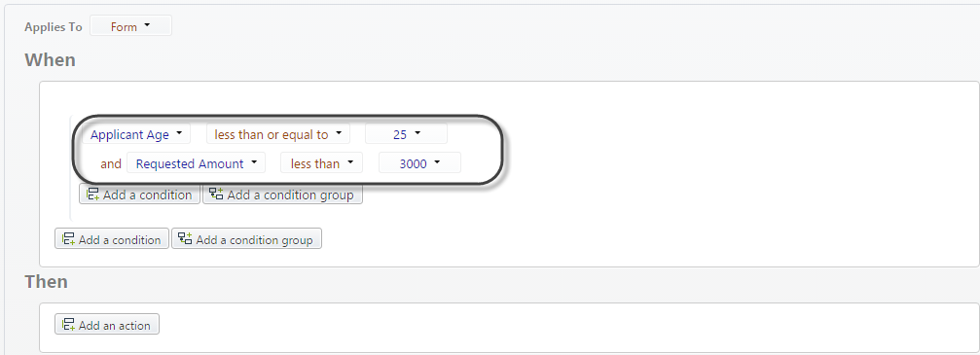
Task: Open the value dropdown showing 25
Action: (406, 134)
